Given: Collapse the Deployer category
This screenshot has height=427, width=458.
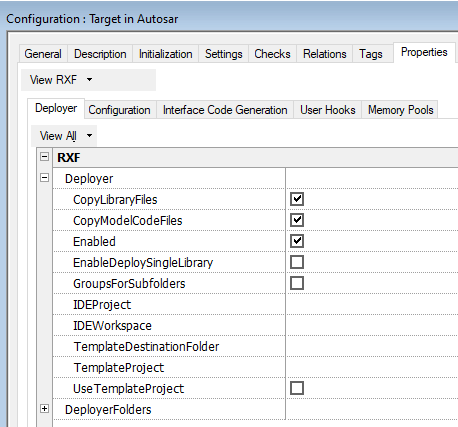Looking at the screenshot, I should [44, 178].
